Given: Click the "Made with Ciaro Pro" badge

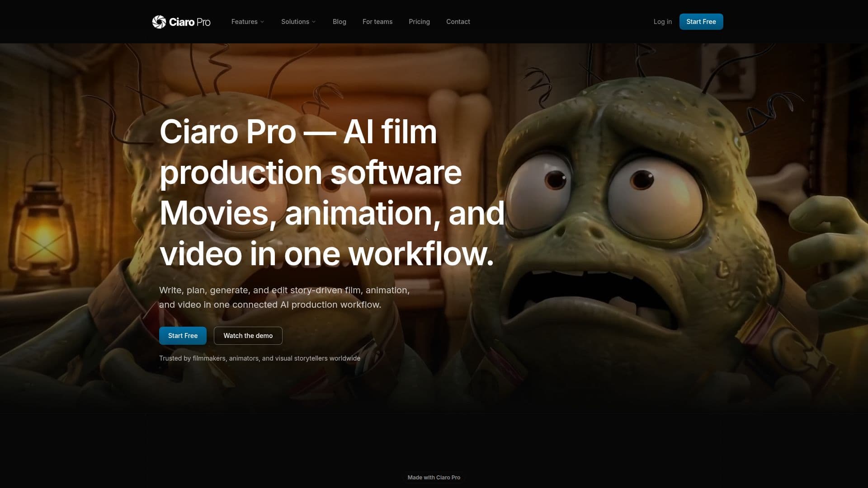Looking at the screenshot, I should [x=434, y=478].
